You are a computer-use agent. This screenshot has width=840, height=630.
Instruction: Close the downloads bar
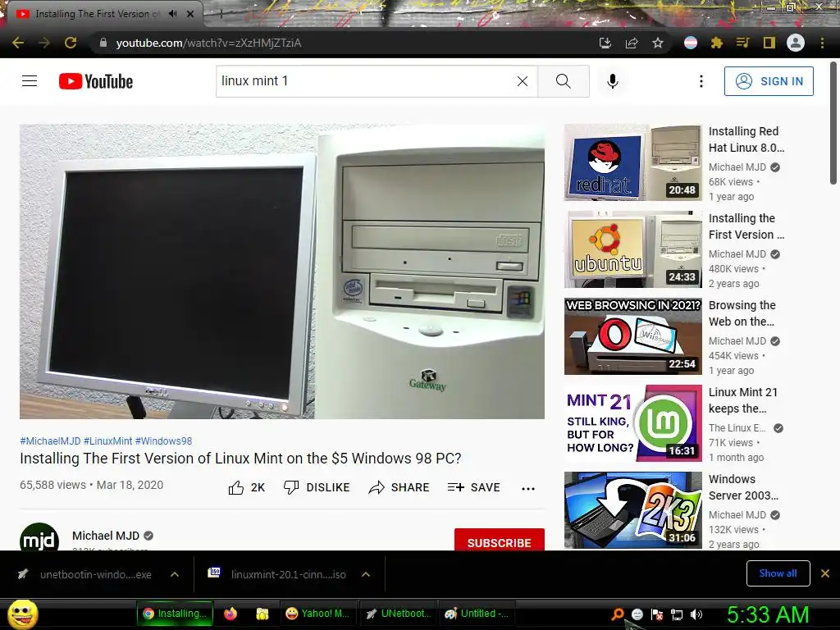click(x=825, y=573)
